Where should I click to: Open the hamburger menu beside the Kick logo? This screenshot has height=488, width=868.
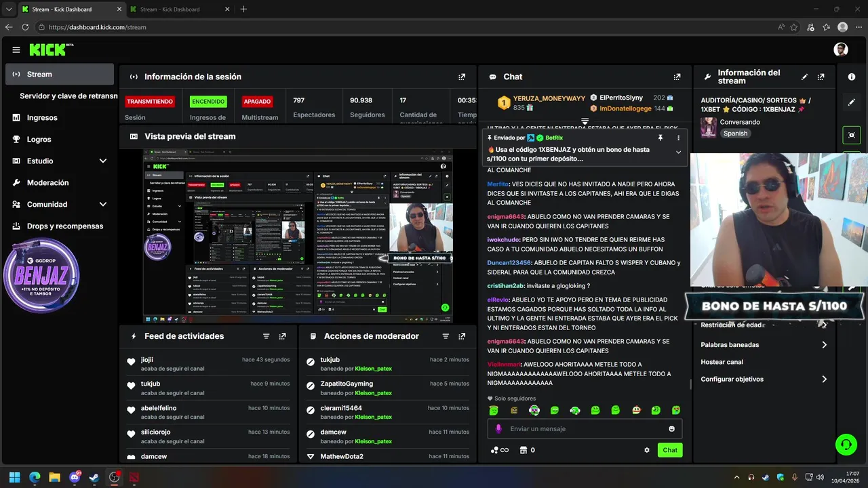coord(16,49)
